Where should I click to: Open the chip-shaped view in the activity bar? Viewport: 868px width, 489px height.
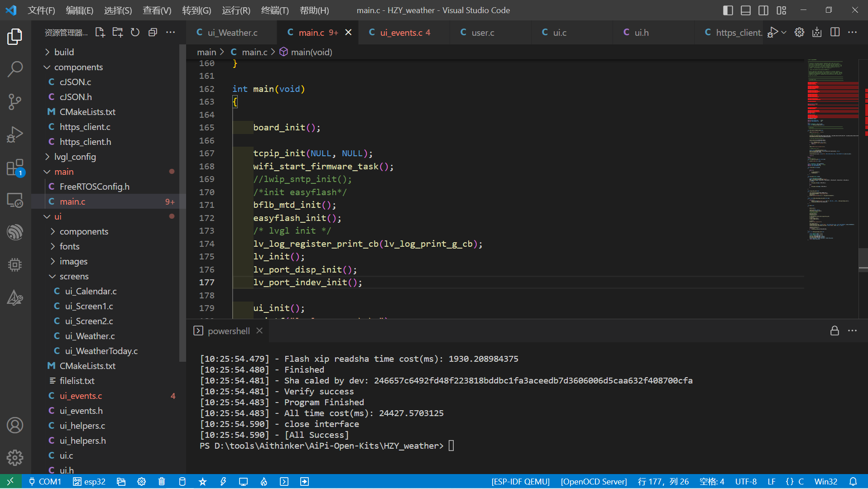[15, 265]
